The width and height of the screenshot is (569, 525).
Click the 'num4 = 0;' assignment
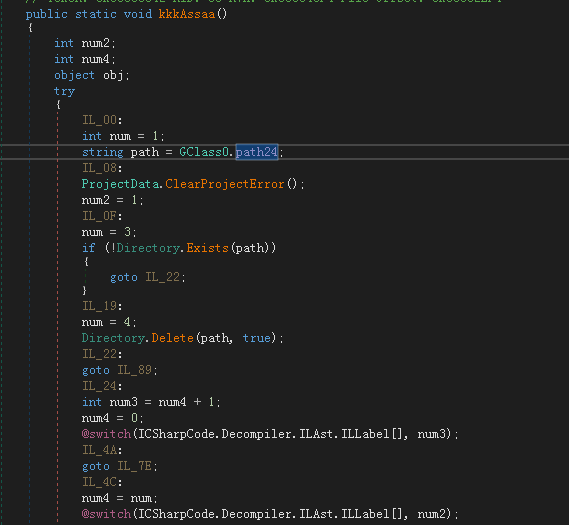tap(113, 418)
